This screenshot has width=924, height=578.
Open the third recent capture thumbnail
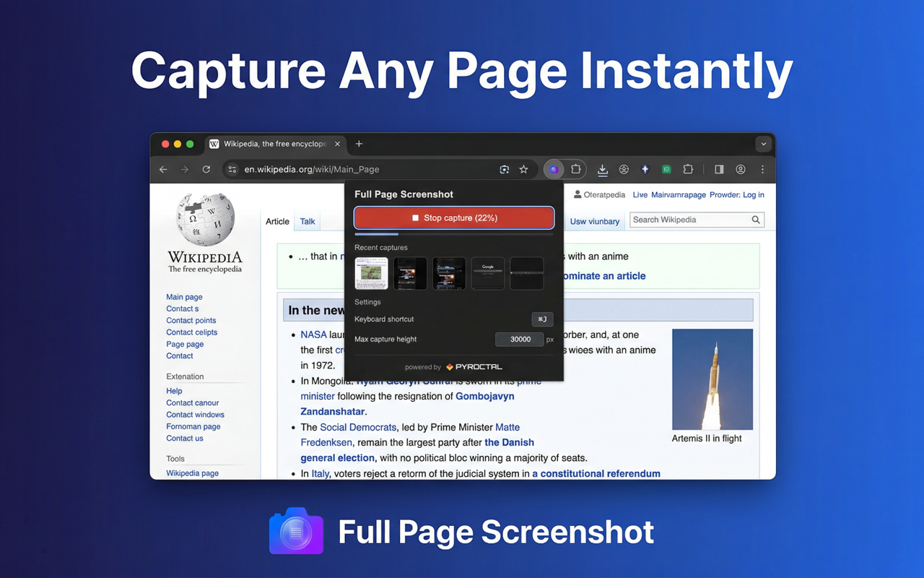point(449,273)
